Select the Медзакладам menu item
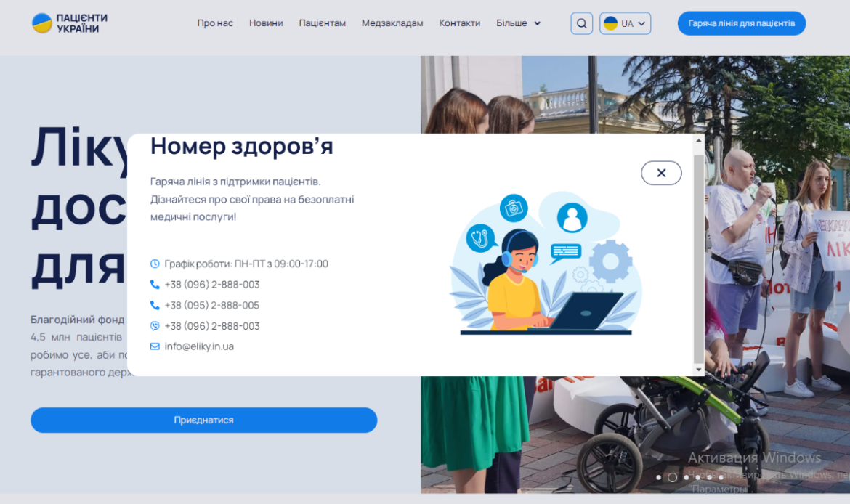Screen dimensions: 850x504 point(392,23)
